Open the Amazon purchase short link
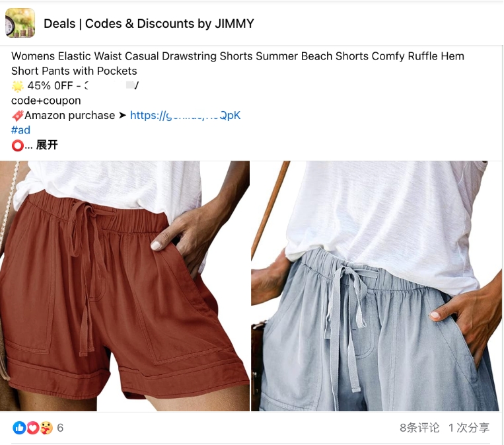The image size is (504, 445). (185, 115)
